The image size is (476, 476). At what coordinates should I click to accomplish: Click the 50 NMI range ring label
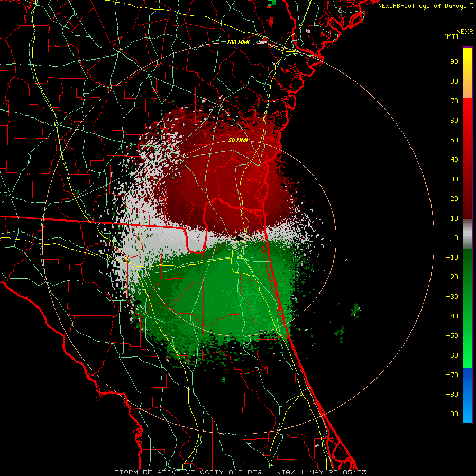pos(238,140)
